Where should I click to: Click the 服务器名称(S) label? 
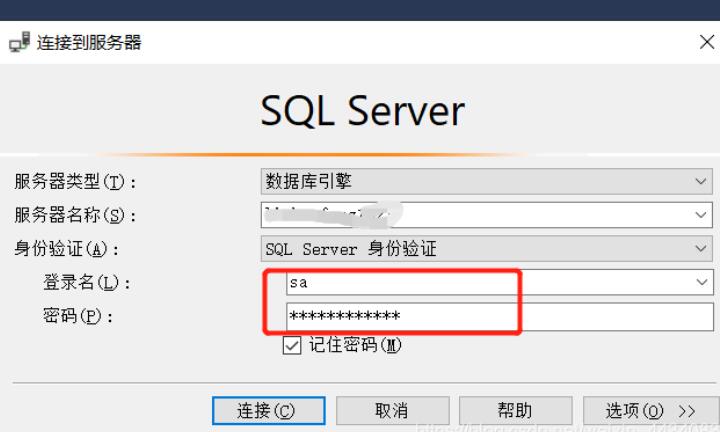click(75, 215)
